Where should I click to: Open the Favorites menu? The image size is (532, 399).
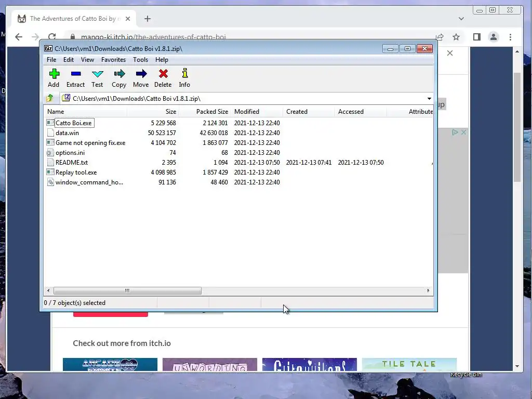pos(113,60)
